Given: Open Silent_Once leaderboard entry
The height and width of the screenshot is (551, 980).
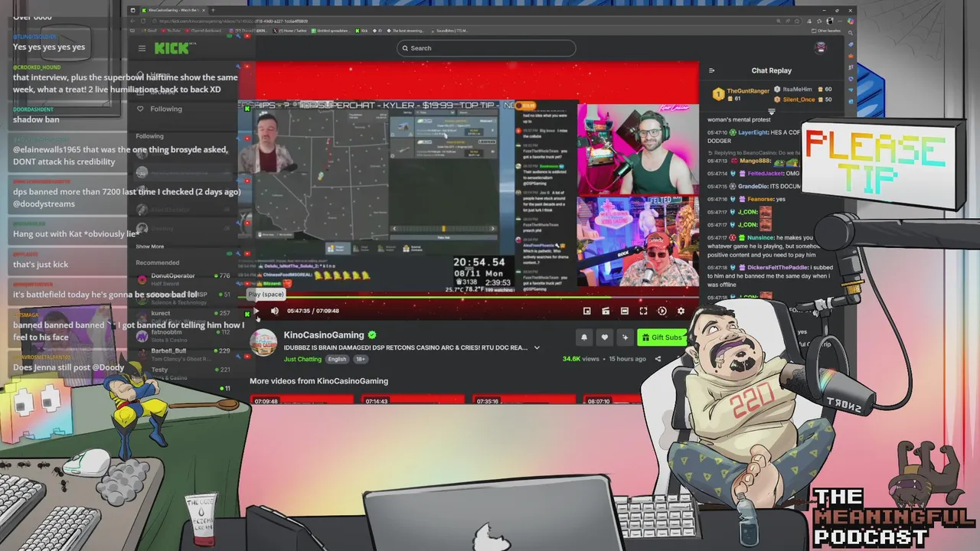Looking at the screenshot, I should pos(804,99).
